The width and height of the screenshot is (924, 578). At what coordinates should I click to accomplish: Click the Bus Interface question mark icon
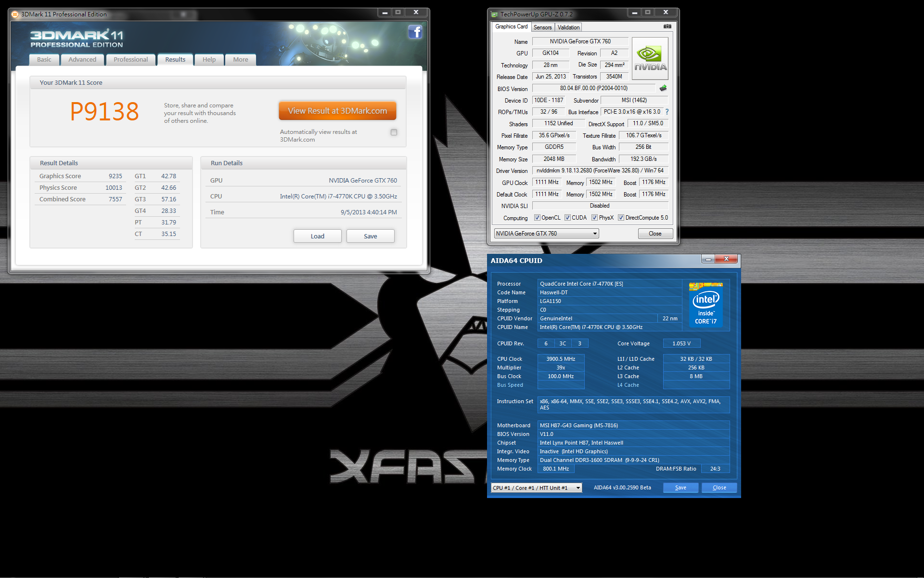[x=667, y=112]
